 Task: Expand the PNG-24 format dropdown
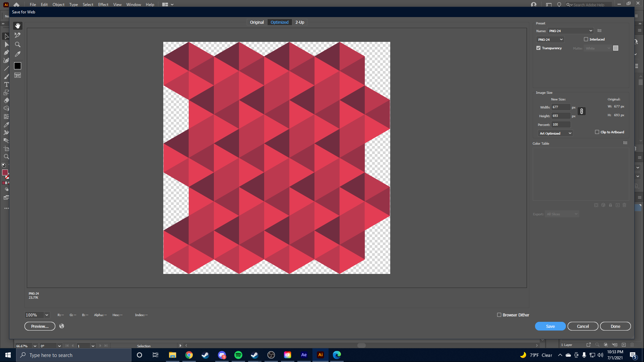pos(550,39)
